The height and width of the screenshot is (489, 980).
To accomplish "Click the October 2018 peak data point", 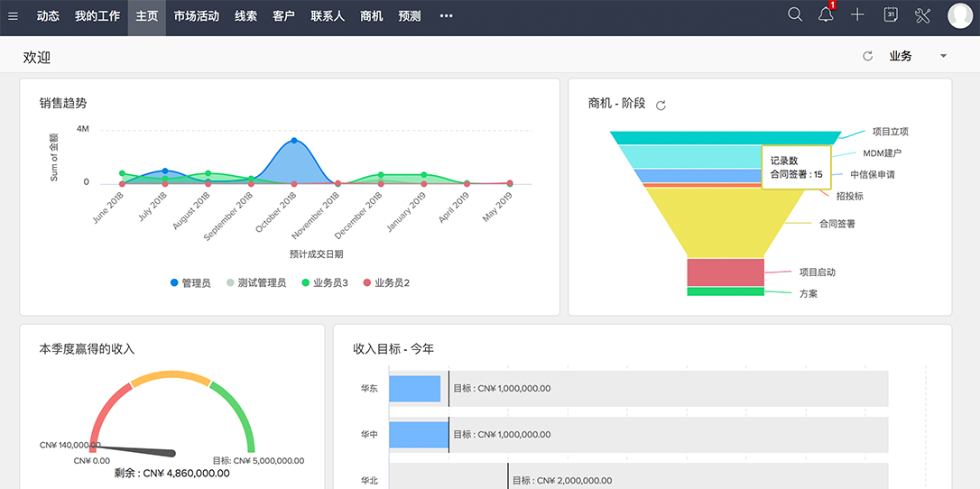I will click(x=294, y=141).
